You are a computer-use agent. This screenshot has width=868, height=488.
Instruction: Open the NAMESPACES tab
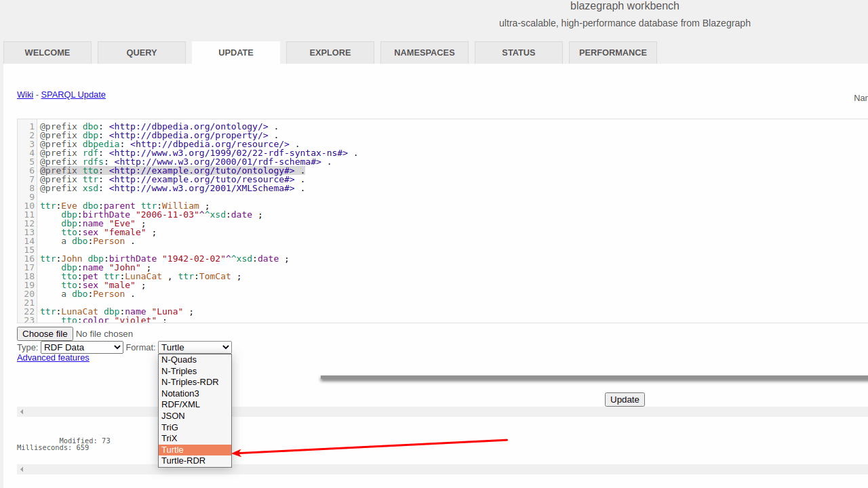coord(425,52)
